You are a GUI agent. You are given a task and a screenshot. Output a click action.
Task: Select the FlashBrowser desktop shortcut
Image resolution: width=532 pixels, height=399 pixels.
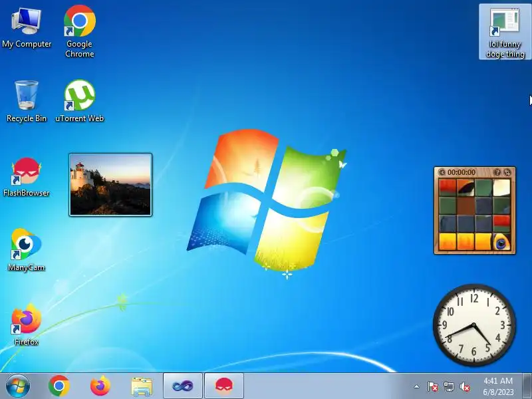(x=27, y=177)
